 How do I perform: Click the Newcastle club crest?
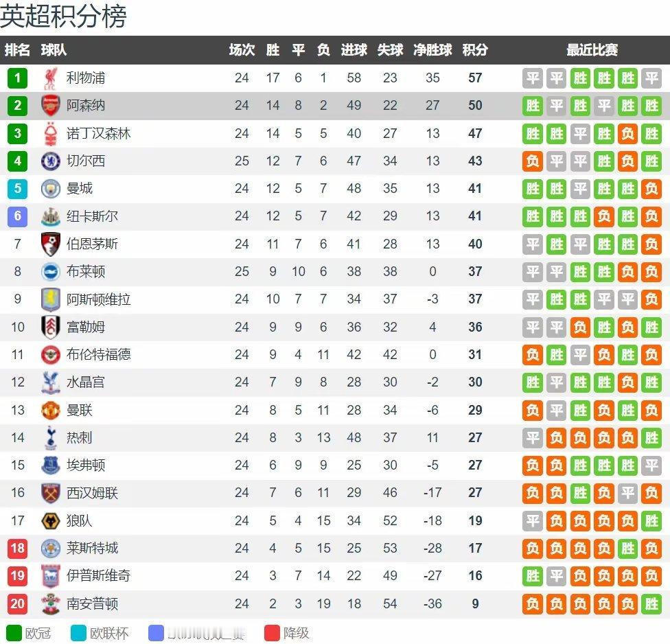50,216
